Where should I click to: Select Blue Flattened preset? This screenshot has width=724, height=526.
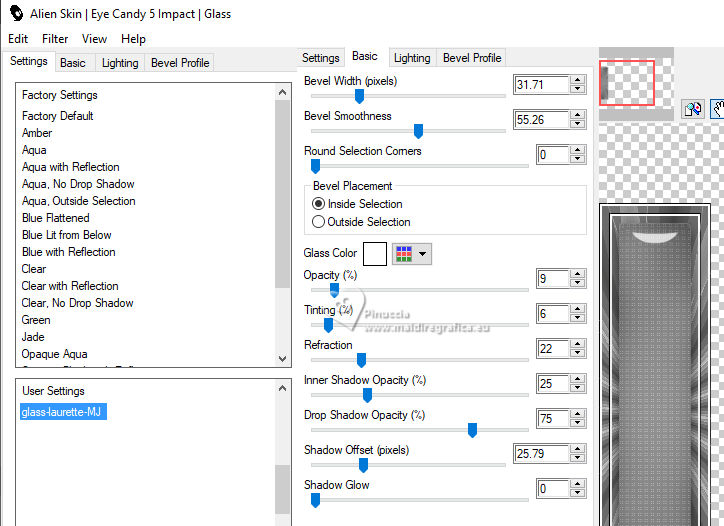[55, 218]
